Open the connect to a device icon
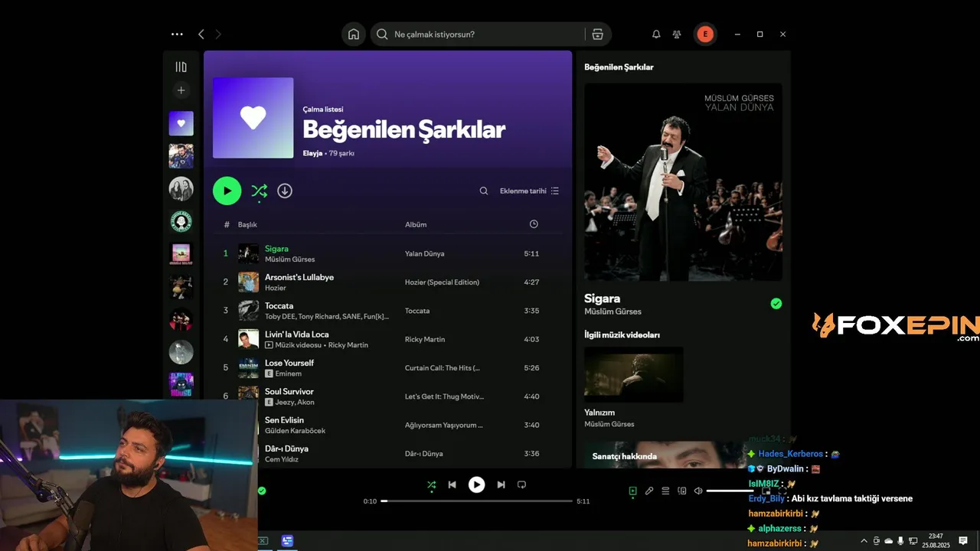 pyautogui.click(x=681, y=491)
